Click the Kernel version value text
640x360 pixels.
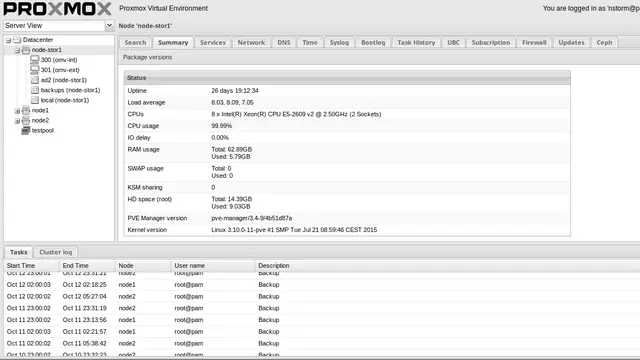pos(294,230)
